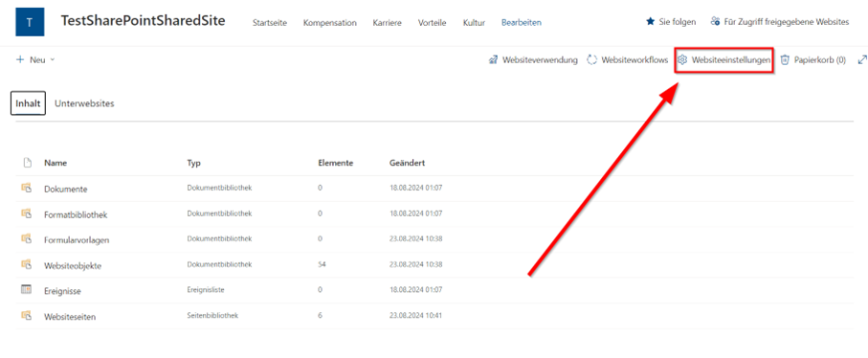Click the library icon beside Formularvorlagen
The image size is (868, 358).
pos(26,239)
